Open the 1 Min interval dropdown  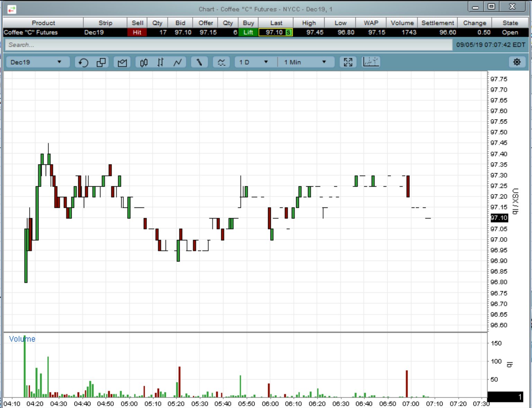(x=305, y=62)
